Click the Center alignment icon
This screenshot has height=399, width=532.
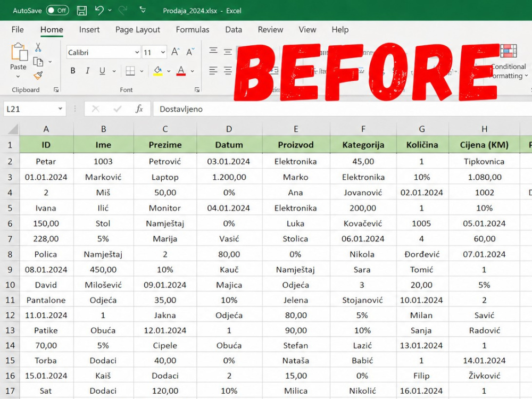click(228, 71)
